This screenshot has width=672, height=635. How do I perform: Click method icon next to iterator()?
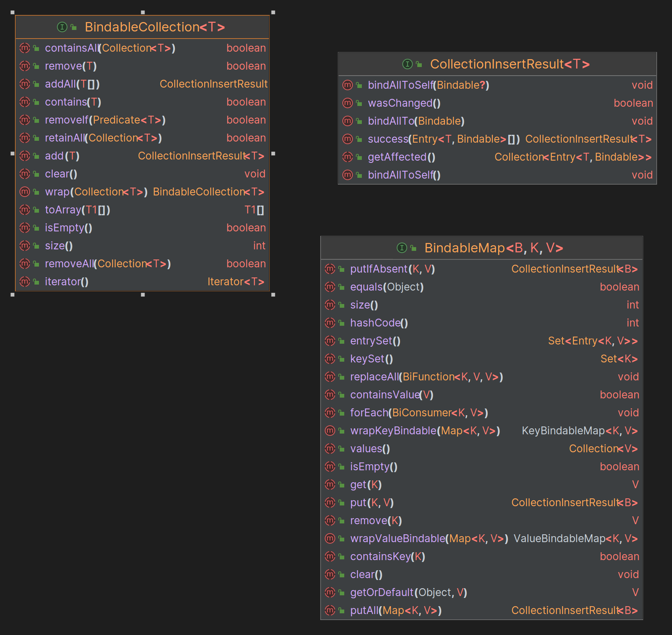tap(25, 282)
